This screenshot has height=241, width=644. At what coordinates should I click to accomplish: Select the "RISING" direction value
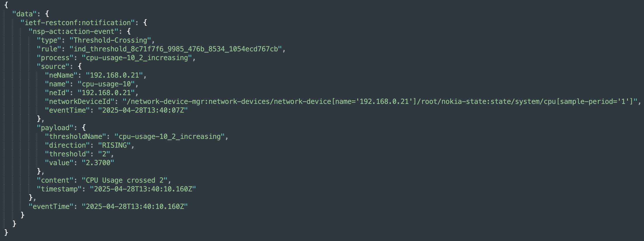pos(114,145)
